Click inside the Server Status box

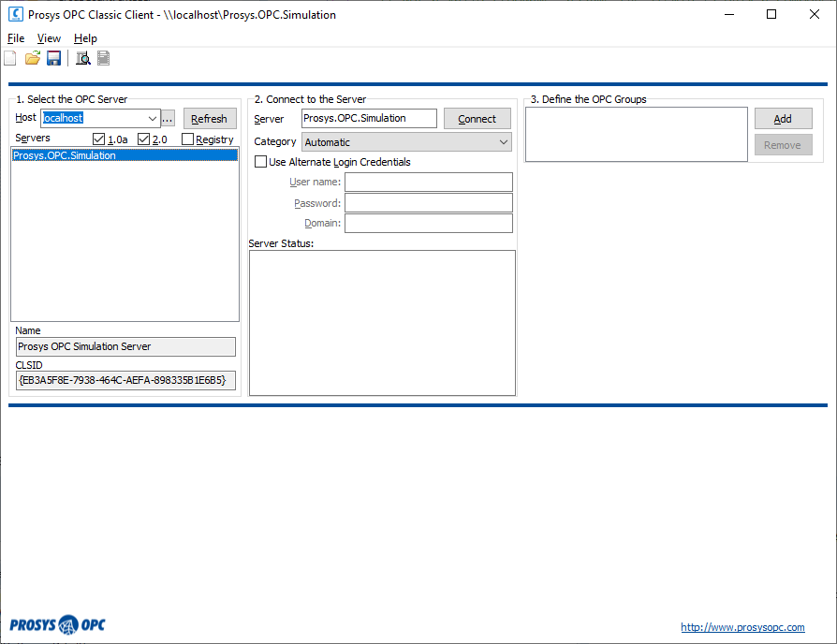(382, 323)
